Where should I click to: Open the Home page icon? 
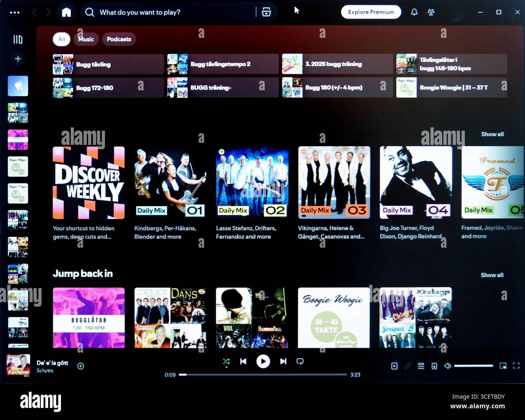(66, 12)
